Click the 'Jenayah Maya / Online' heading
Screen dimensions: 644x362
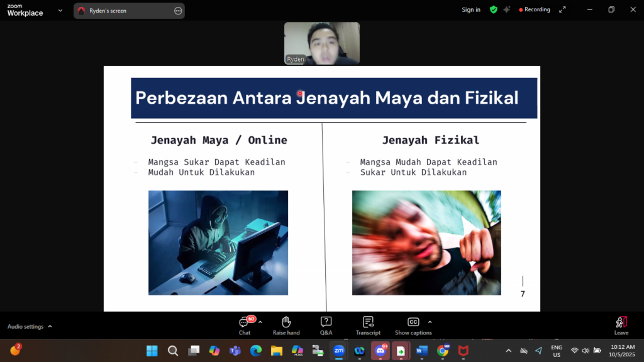(x=219, y=140)
